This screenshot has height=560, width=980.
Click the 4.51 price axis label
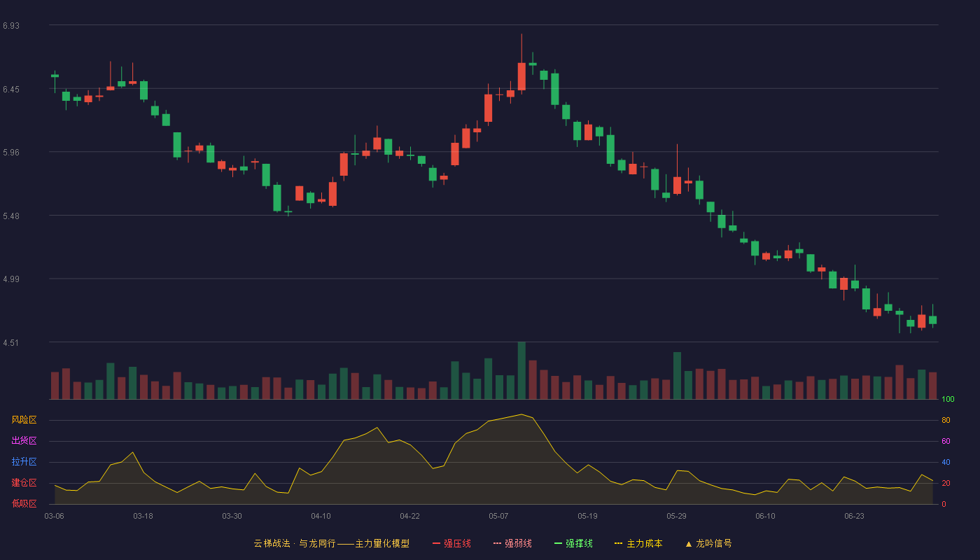[11, 343]
